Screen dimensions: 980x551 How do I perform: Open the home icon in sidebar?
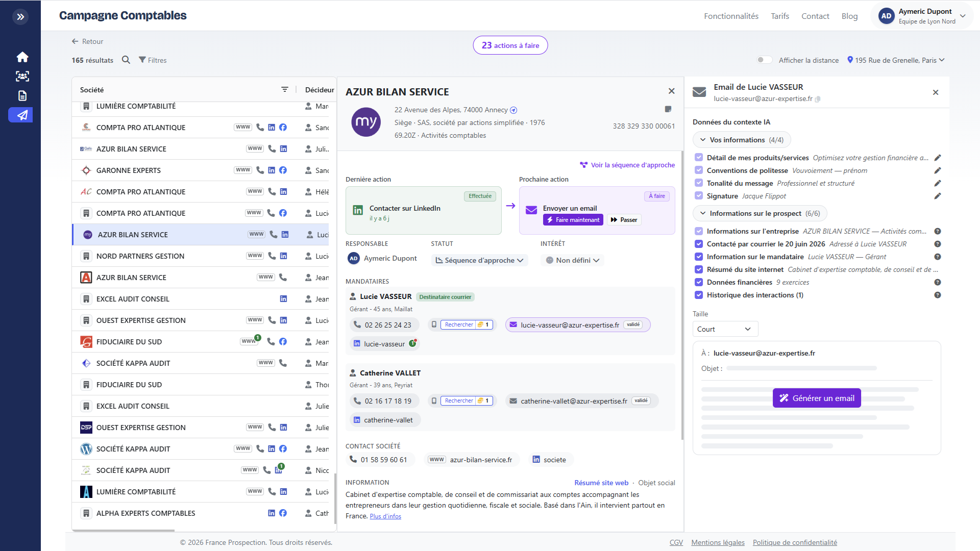22,57
